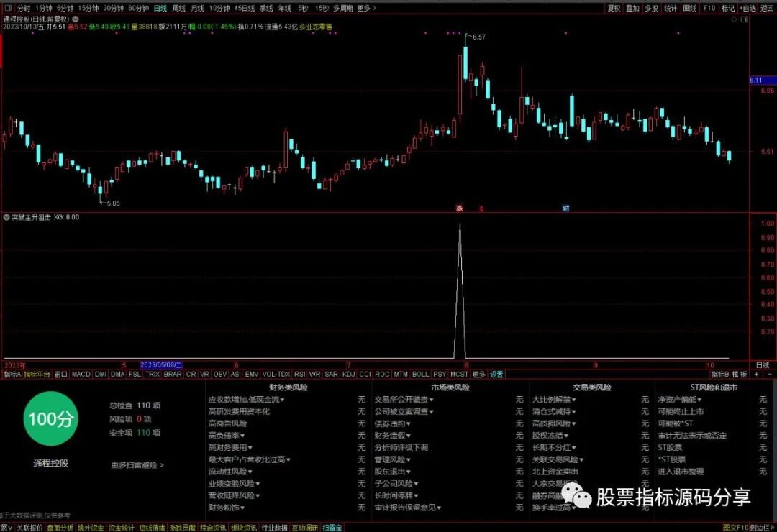
Task: Expand 交易所公开谴责 item
Action: pyautogui.click(x=404, y=399)
